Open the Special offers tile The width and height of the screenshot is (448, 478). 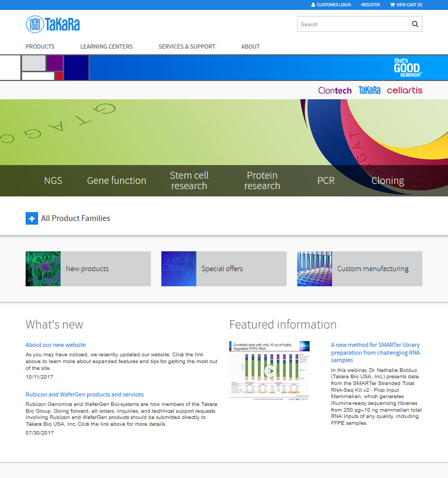(x=224, y=269)
